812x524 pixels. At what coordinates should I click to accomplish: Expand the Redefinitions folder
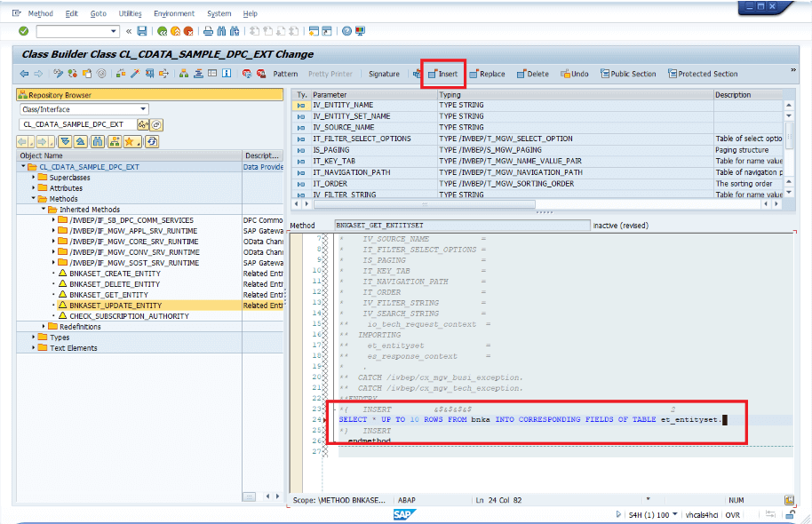[x=42, y=327]
